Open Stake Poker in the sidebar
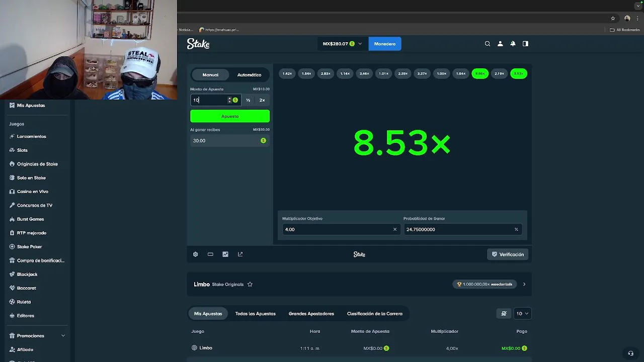Screen dimensions: 644x362 (x=29, y=247)
